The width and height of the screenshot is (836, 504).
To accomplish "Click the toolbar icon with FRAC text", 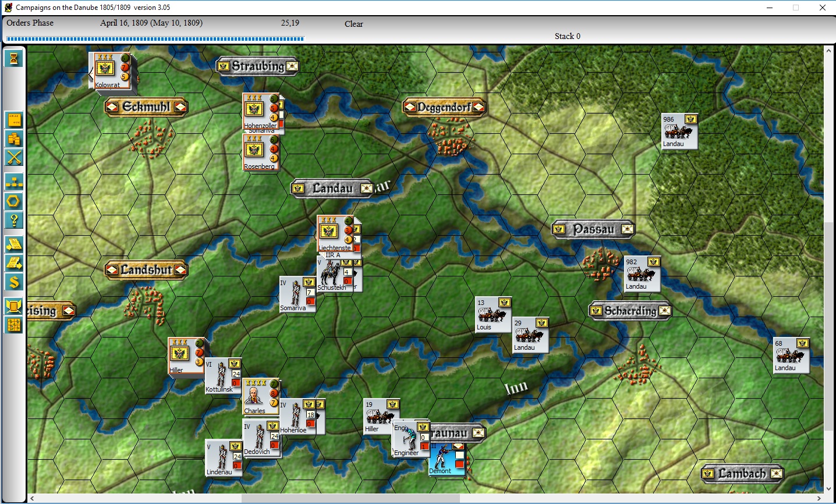I will click(x=14, y=120).
